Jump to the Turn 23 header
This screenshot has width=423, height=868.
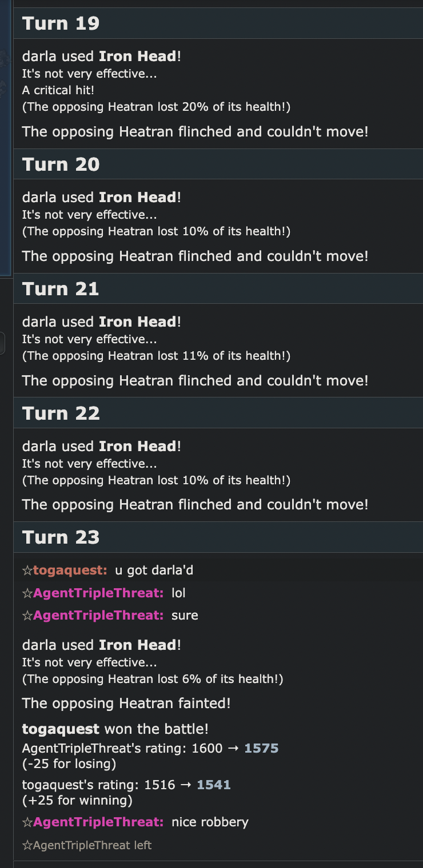(x=61, y=537)
